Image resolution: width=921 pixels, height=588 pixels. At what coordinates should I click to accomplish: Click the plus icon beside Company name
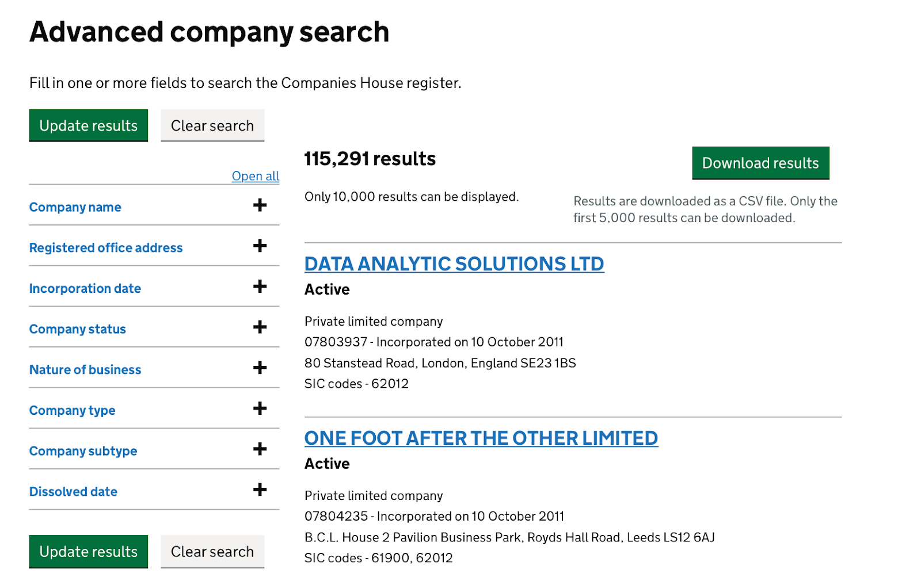[x=260, y=205]
